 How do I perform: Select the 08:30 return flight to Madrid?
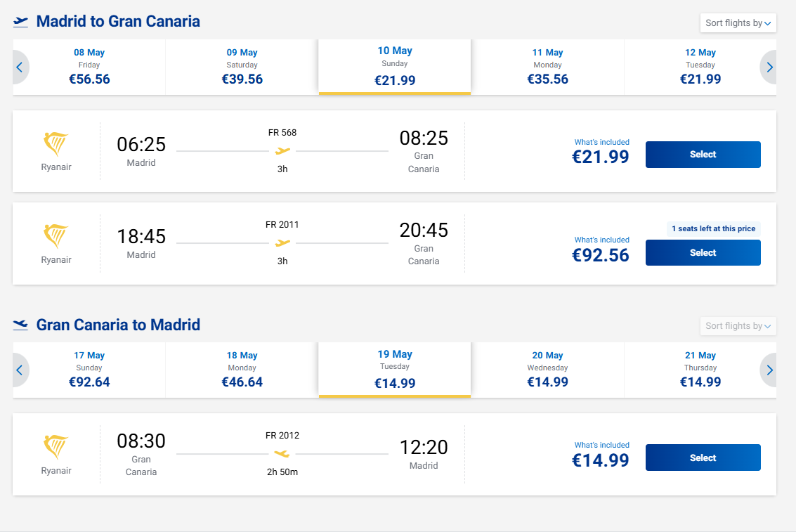703,458
